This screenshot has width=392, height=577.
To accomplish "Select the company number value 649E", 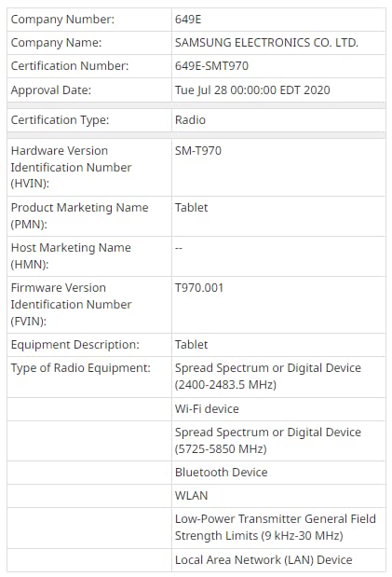I will point(188,20).
